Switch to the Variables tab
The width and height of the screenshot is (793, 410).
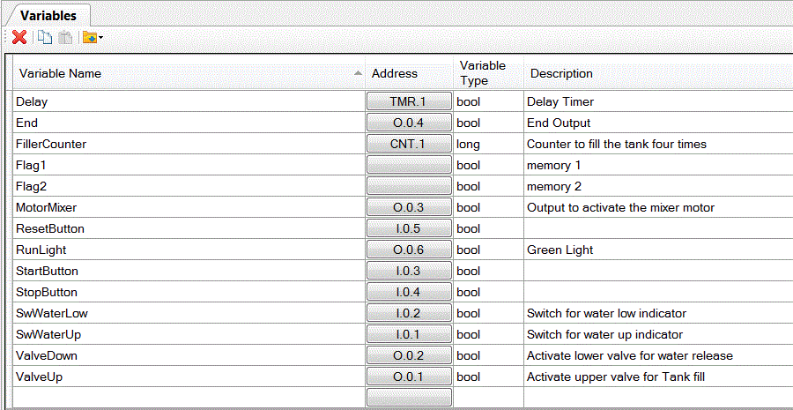[48, 14]
